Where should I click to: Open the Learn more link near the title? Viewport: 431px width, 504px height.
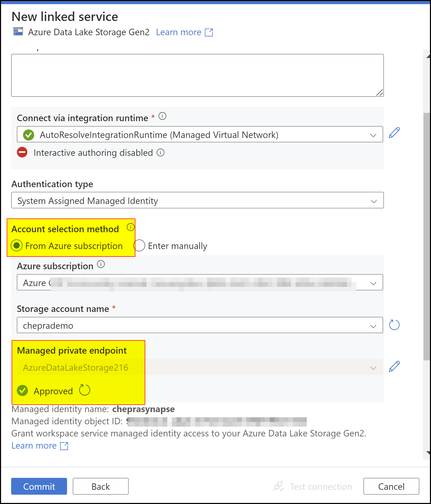click(x=179, y=32)
